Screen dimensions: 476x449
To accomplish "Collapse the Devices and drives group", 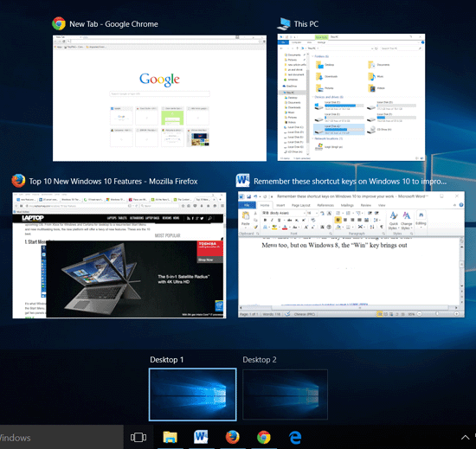I will (x=312, y=97).
